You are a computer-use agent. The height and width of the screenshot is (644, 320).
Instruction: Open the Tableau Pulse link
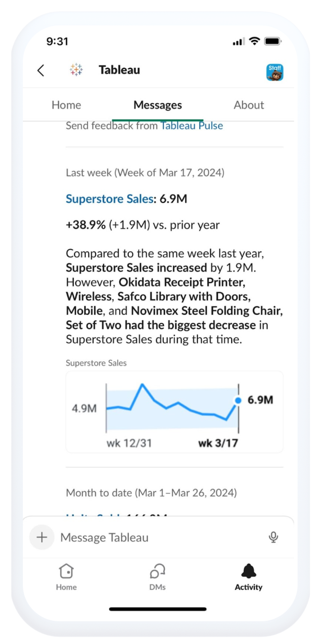click(192, 126)
